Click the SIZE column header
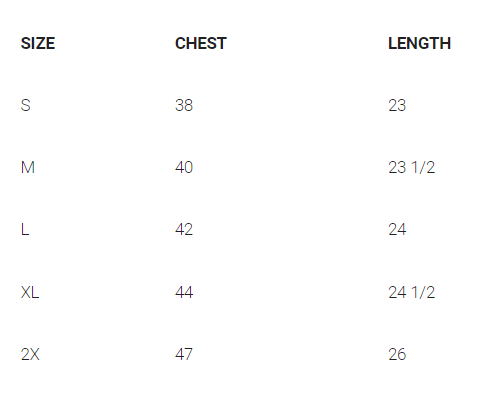Image resolution: width=495 pixels, height=407 pixels. 38,43
